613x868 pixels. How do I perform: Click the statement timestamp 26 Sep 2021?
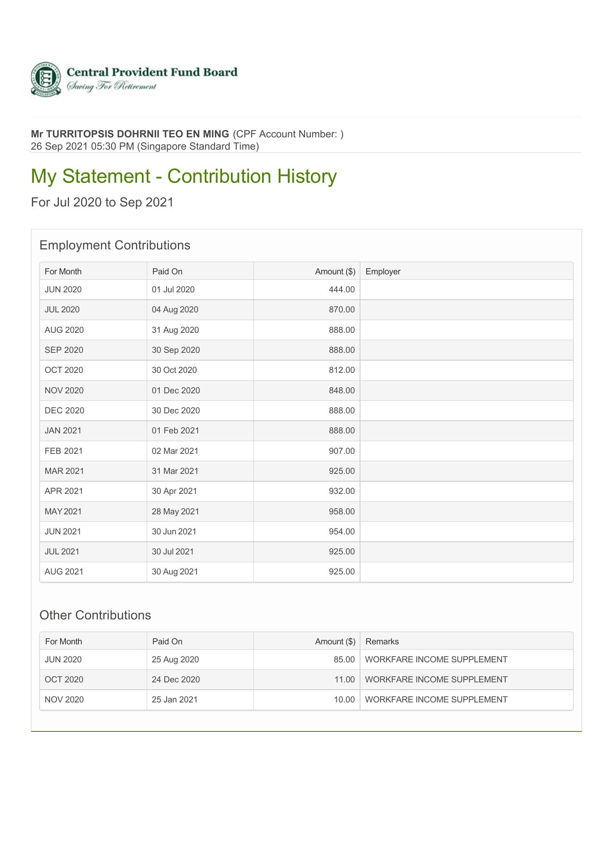[x=59, y=146]
